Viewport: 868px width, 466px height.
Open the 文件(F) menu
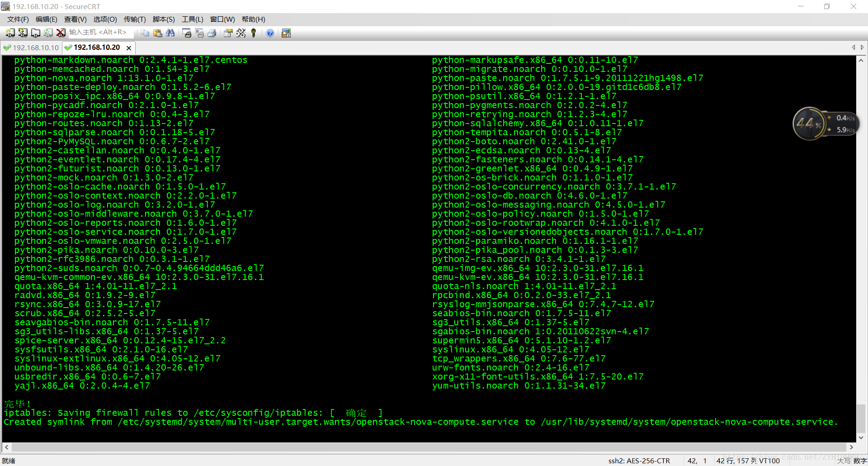pos(18,19)
